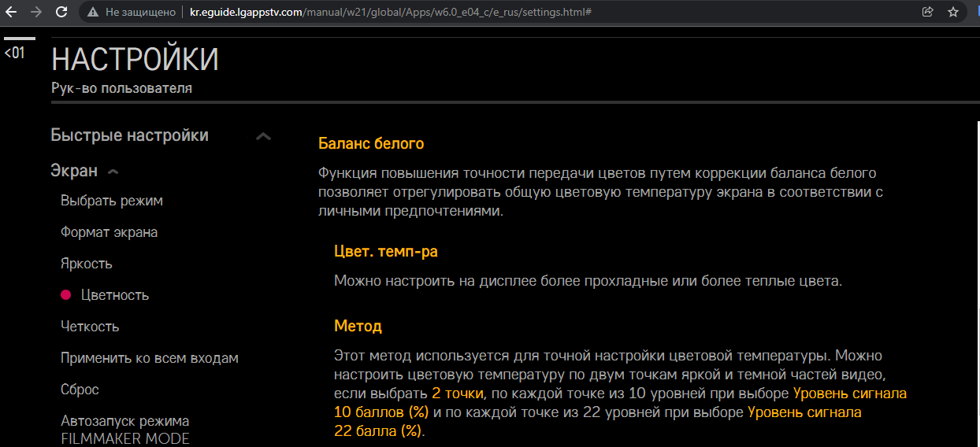
Task: Click the share page icon in address bar
Action: tap(927, 13)
